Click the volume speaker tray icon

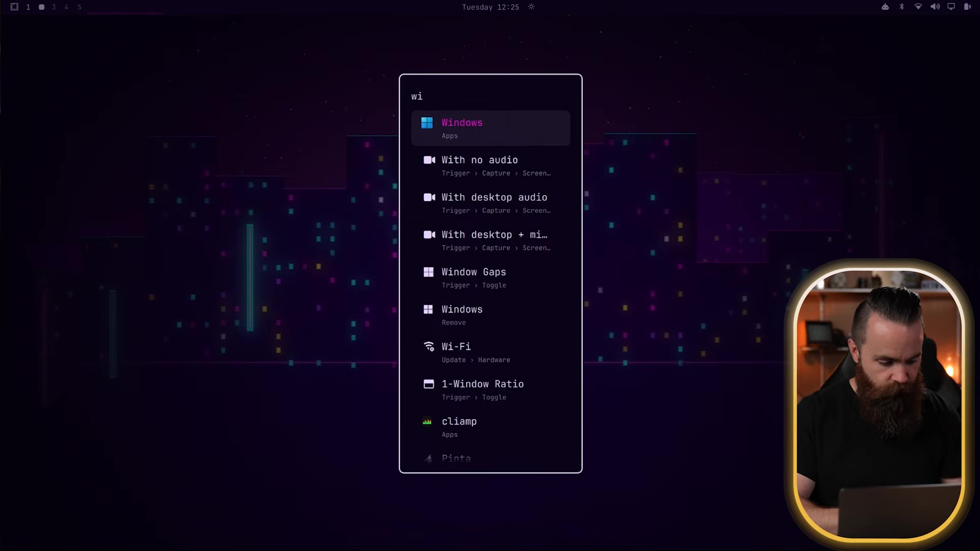pyautogui.click(x=935, y=7)
